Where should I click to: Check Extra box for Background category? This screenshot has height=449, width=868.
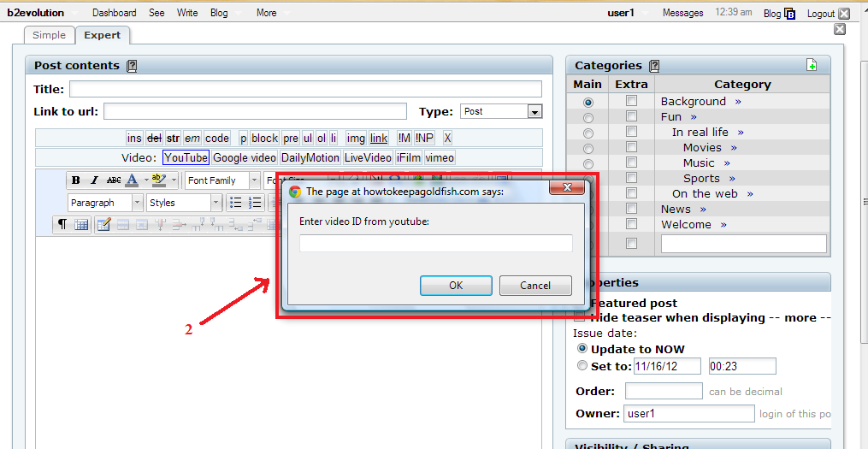631,101
